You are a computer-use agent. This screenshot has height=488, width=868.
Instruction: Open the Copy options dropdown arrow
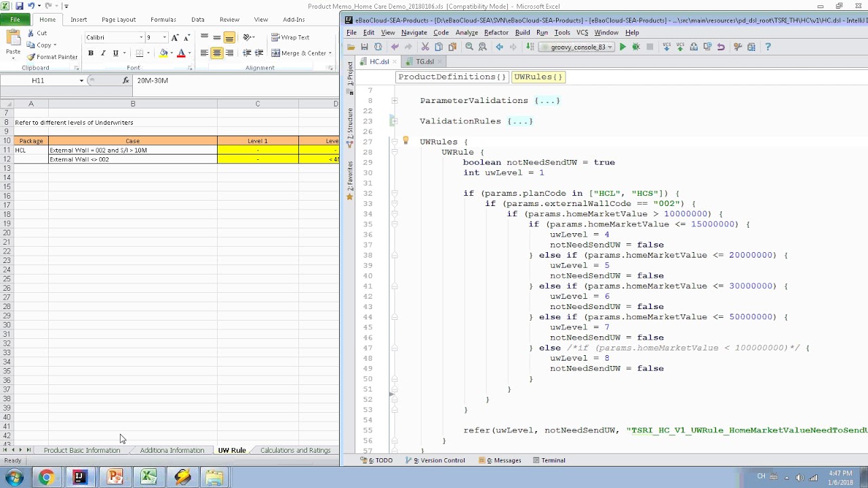coord(54,45)
